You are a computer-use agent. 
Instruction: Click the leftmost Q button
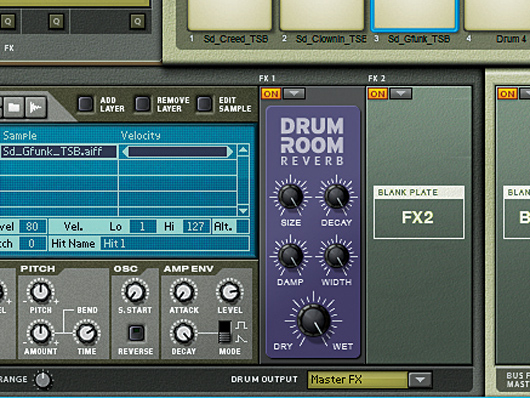coord(7,22)
